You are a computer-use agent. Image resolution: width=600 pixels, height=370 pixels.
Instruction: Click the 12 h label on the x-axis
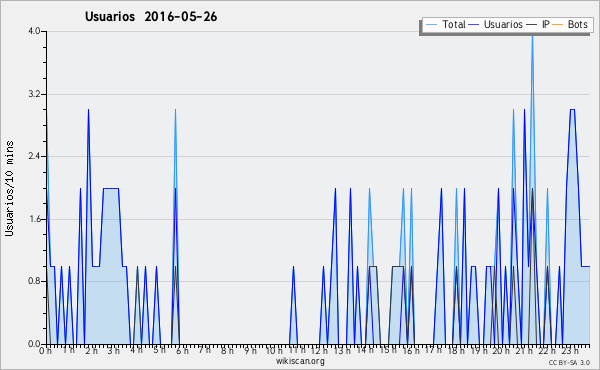(319, 350)
